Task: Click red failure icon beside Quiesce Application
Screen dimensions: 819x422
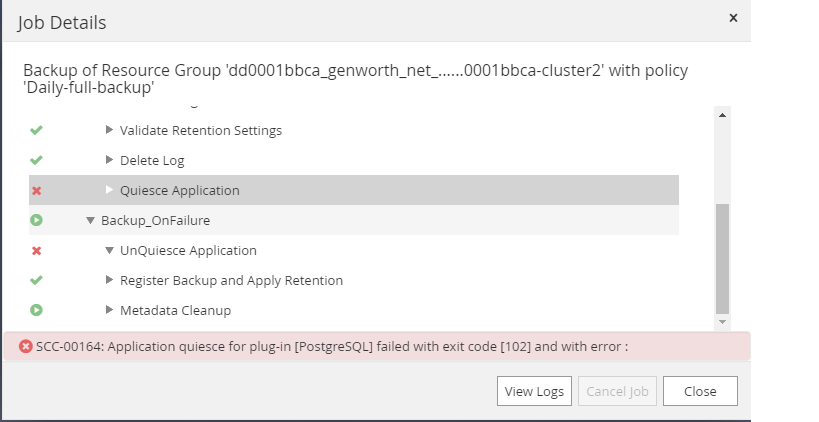Action: [x=37, y=190]
